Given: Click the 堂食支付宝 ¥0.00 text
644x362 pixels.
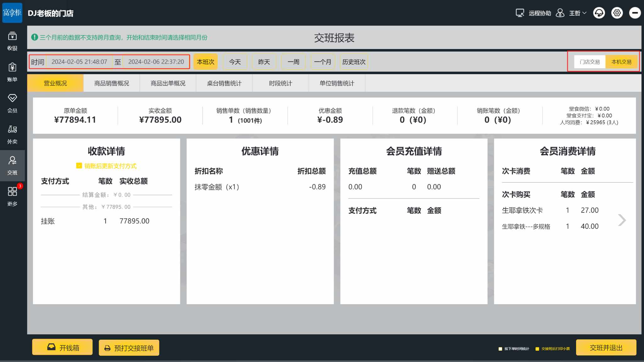Looking at the screenshot, I should (x=589, y=116).
